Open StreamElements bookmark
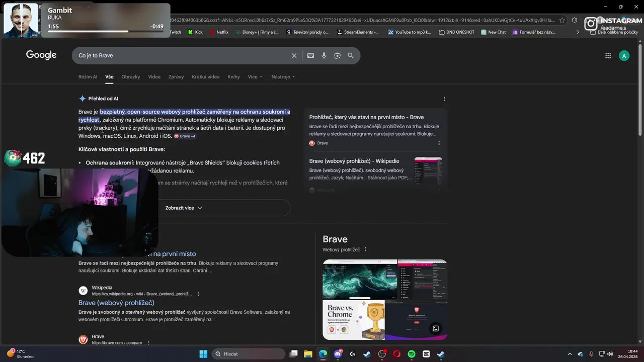This screenshot has width=644, height=362. coord(358,32)
